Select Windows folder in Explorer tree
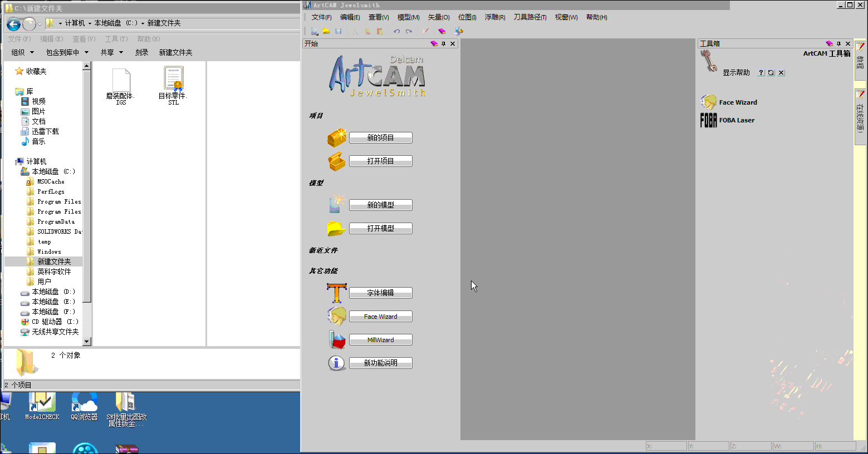Viewport: 868px width, 454px height. 49,251
